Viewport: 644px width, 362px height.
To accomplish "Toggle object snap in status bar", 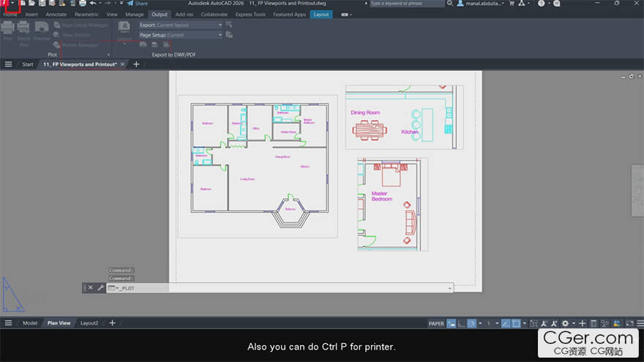I will point(516,323).
